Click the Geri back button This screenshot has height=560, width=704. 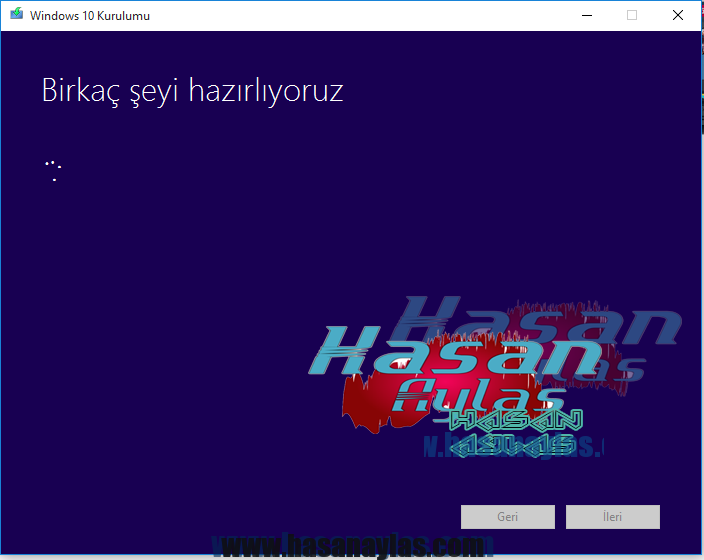[x=508, y=517]
